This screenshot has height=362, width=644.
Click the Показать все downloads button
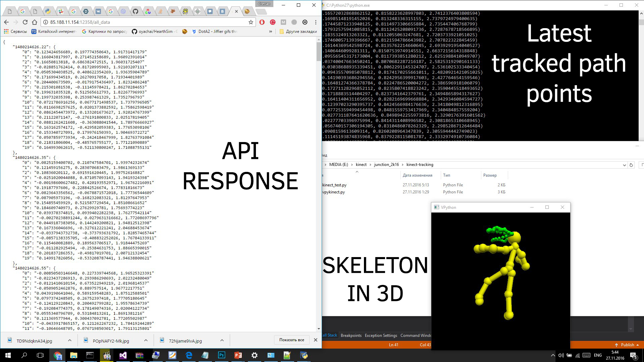pos(291,340)
